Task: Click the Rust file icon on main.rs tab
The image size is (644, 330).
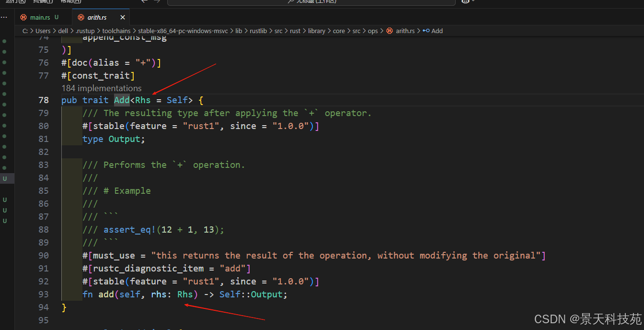Action: 23,17
